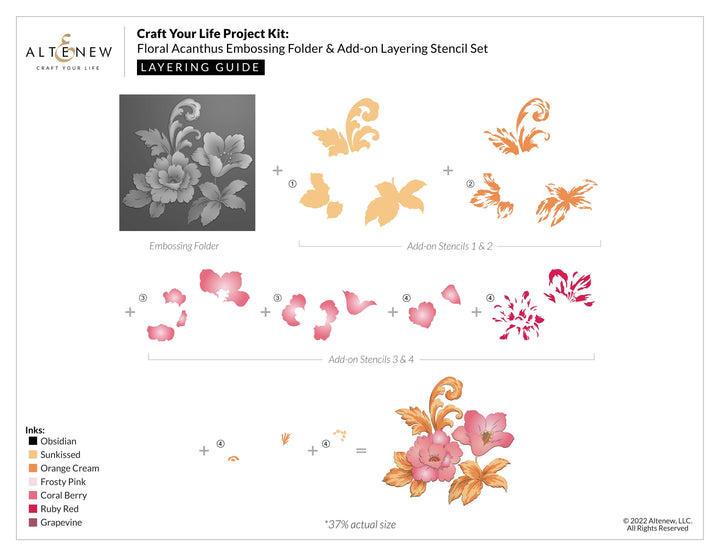
Task: Click the "Add-on Stencils 3 & 4" caption
Action: point(369,360)
